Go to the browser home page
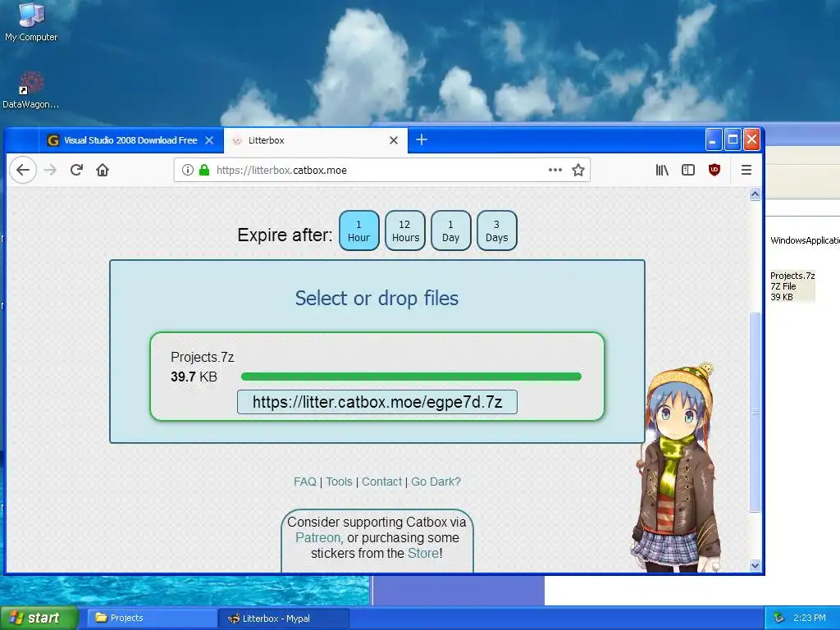 (x=103, y=170)
